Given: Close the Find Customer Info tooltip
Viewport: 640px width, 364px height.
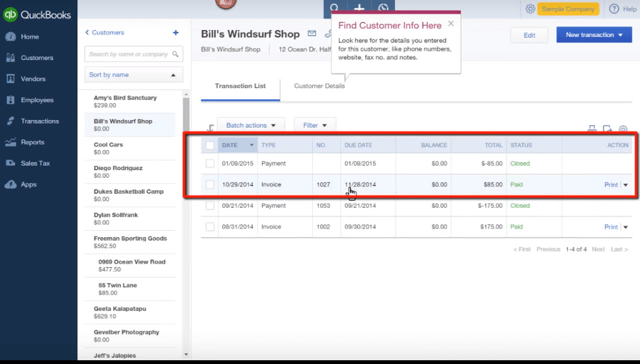Looking at the screenshot, I should 450,24.
